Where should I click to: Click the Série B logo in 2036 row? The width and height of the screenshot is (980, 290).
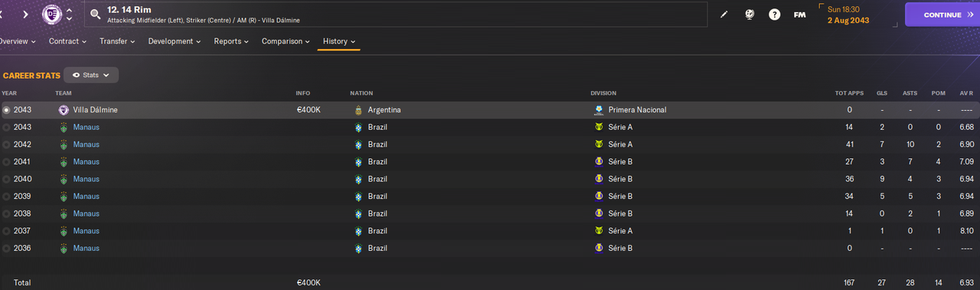tap(598, 249)
